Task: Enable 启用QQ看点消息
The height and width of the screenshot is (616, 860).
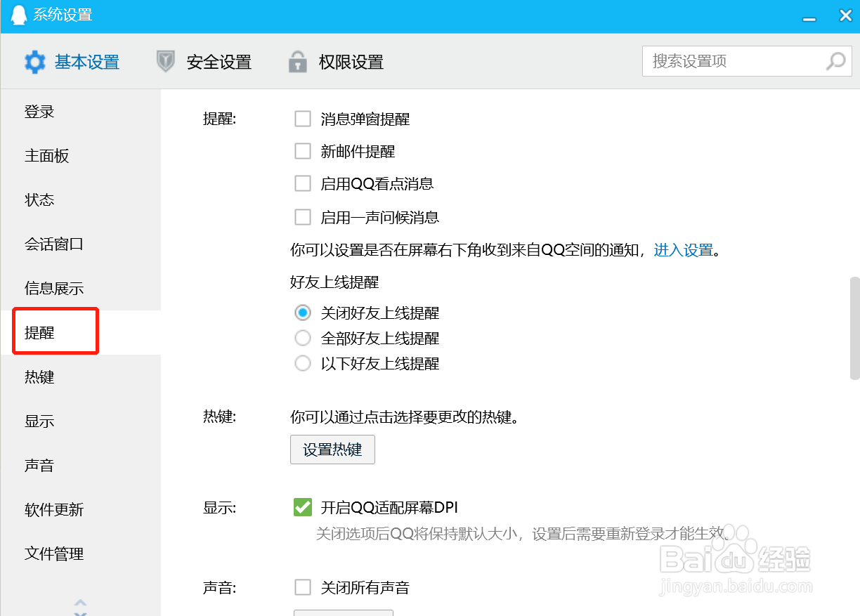Action: point(302,183)
